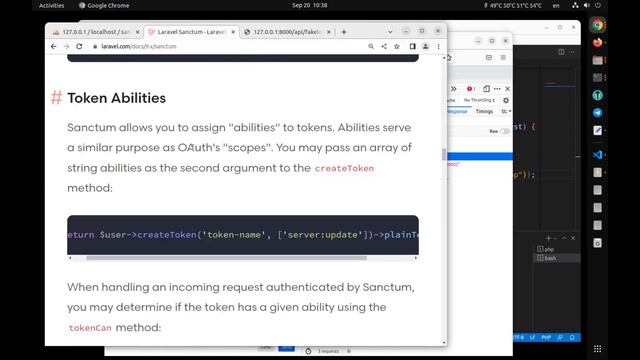Open Google Chrome from the dock

point(598,25)
